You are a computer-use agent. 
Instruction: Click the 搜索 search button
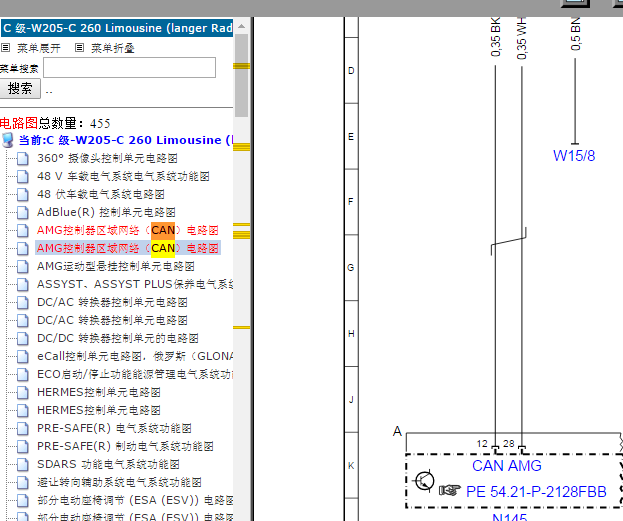[x=20, y=88]
